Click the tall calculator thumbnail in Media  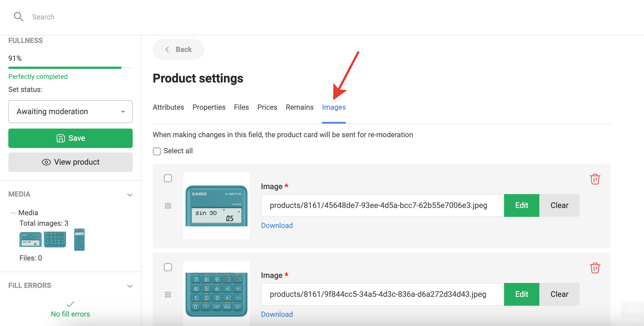coord(79,240)
